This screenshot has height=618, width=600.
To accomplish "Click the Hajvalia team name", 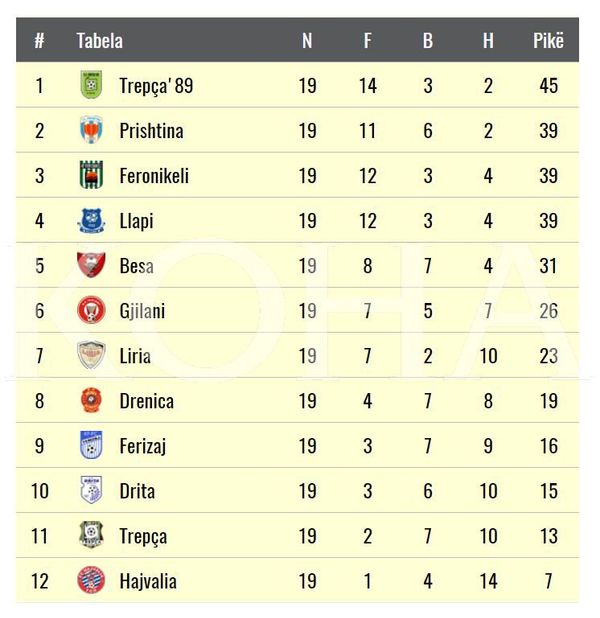I will (x=148, y=581).
